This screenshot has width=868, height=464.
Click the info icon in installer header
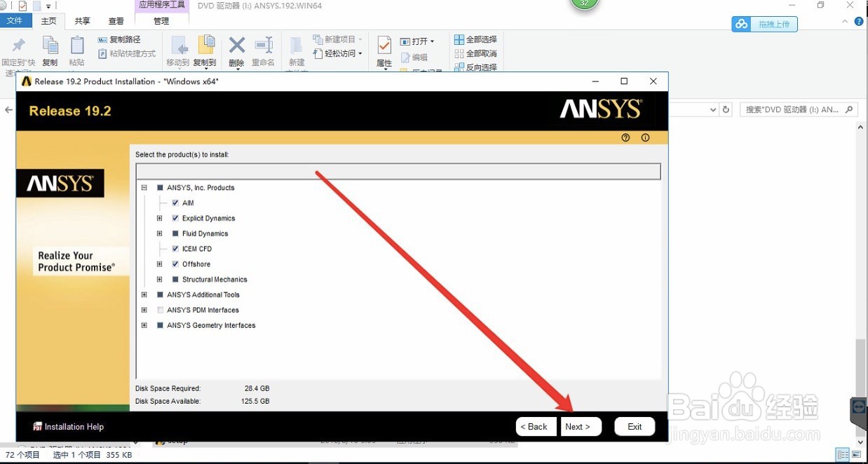click(x=646, y=137)
